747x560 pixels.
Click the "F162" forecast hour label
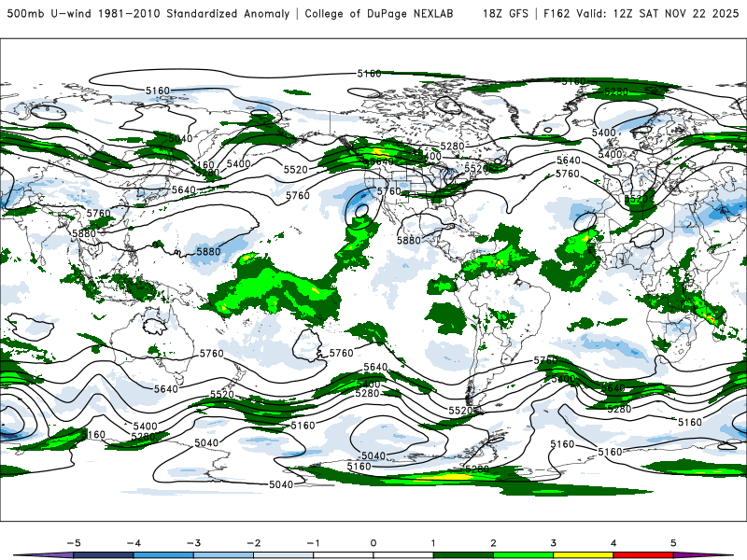[557, 14]
